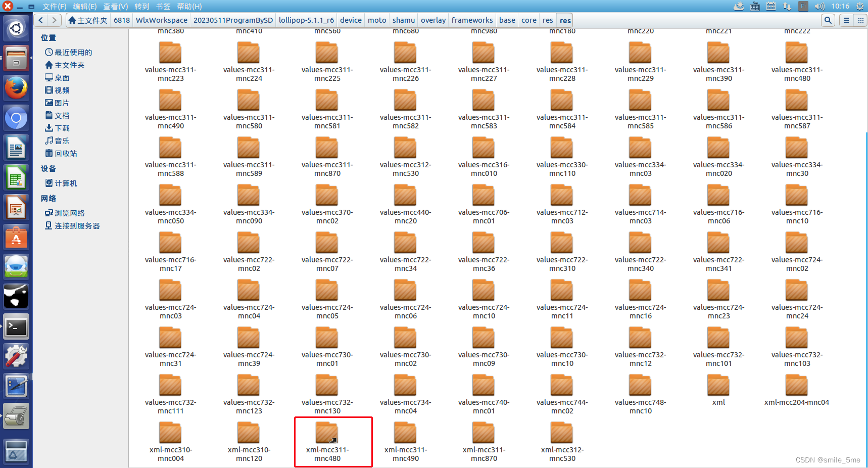Open 连接到服务器 in the sidebar
Viewport: 868px width, 468px height.
coord(72,225)
